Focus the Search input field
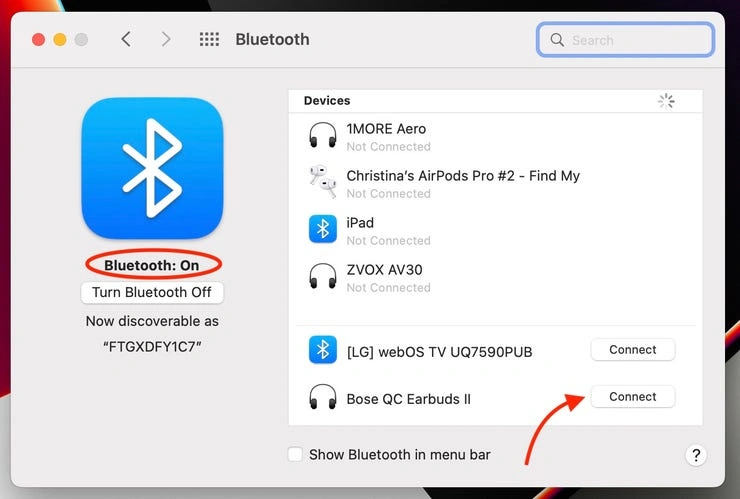 625,40
